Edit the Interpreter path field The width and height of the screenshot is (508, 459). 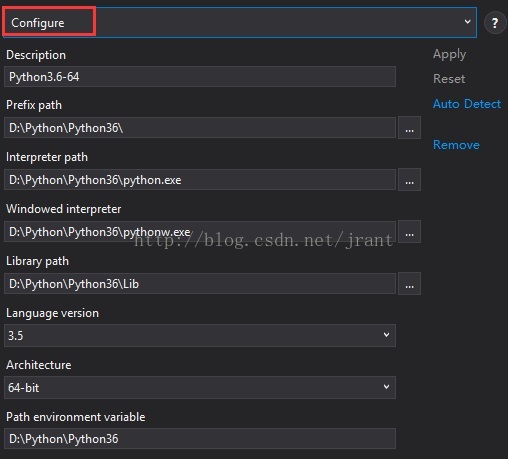[x=200, y=179]
